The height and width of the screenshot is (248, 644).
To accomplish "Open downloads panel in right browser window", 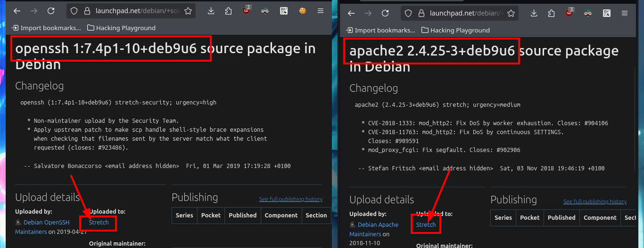I will 534,13.
